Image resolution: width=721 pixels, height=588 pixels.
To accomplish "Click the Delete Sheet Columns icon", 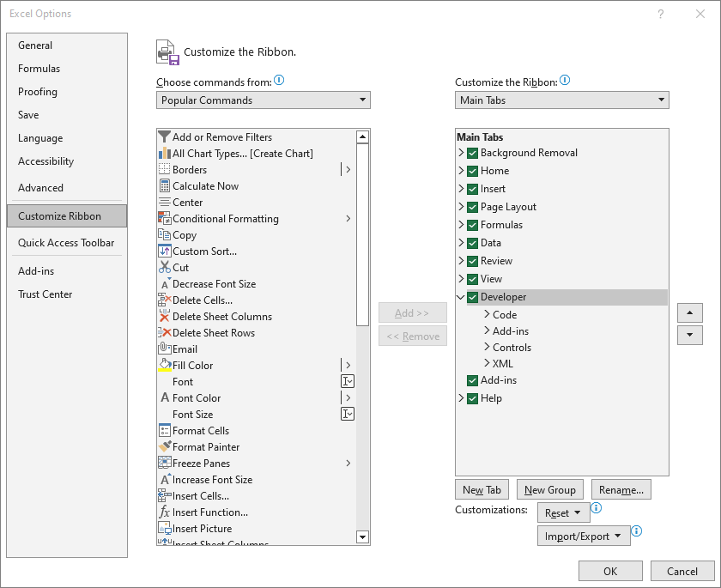I will [164, 316].
